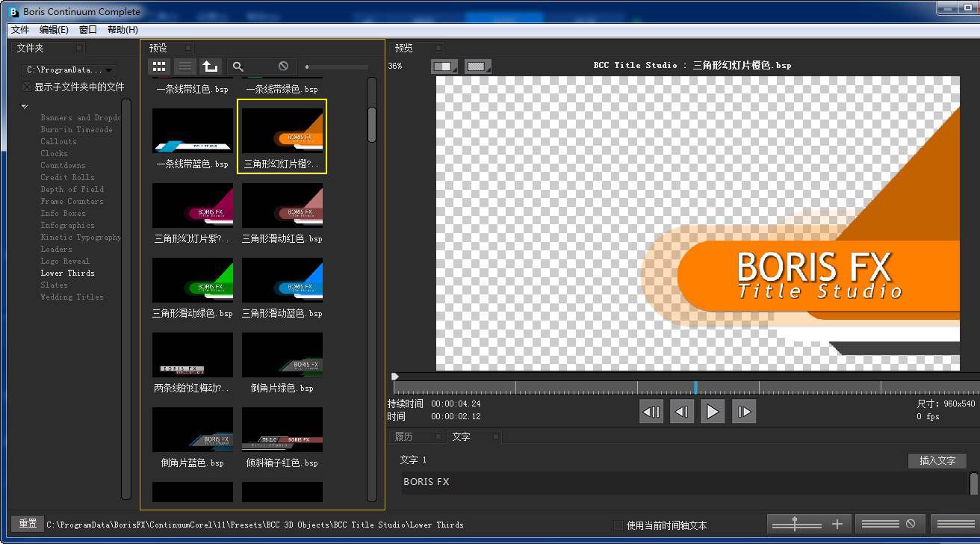Screen dimensions: 980x544
Task: Select Lower Thirds folder
Action: click(67, 273)
